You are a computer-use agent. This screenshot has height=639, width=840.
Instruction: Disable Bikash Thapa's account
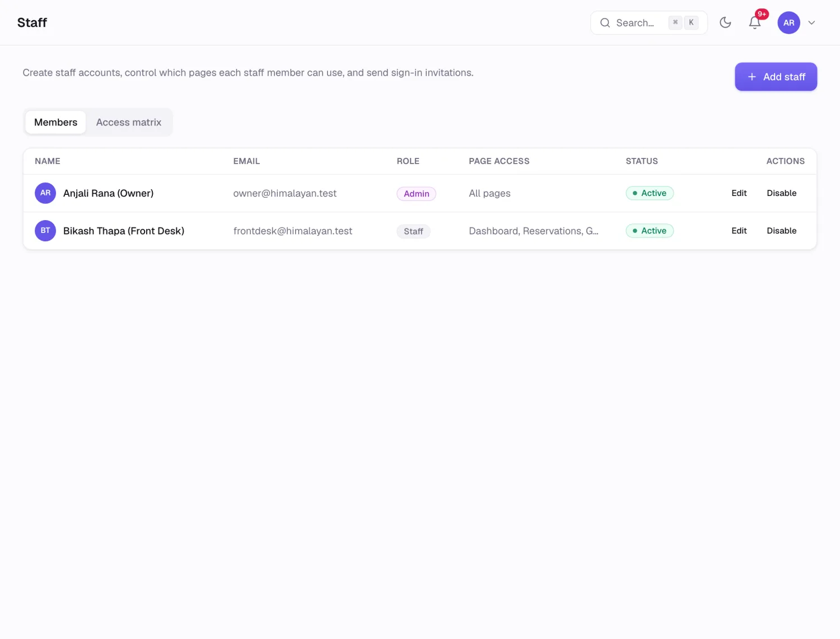[x=781, y=231]
